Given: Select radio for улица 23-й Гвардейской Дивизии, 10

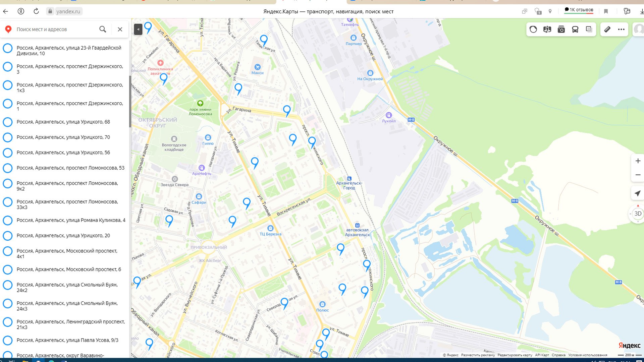Looking at the screenshot, I should (x=8, y=48).
